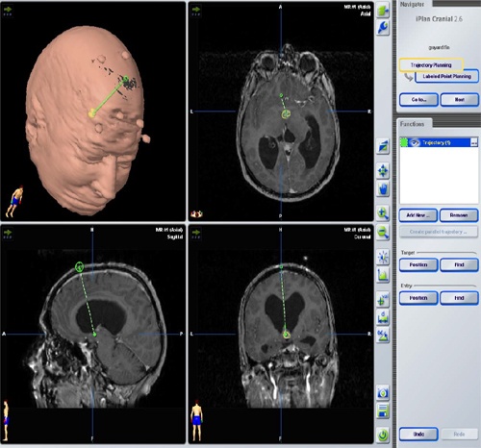This screenshot has height=448, width=481.
Task: Save the plan with floppy disk icon
Action: pos(383,411)
